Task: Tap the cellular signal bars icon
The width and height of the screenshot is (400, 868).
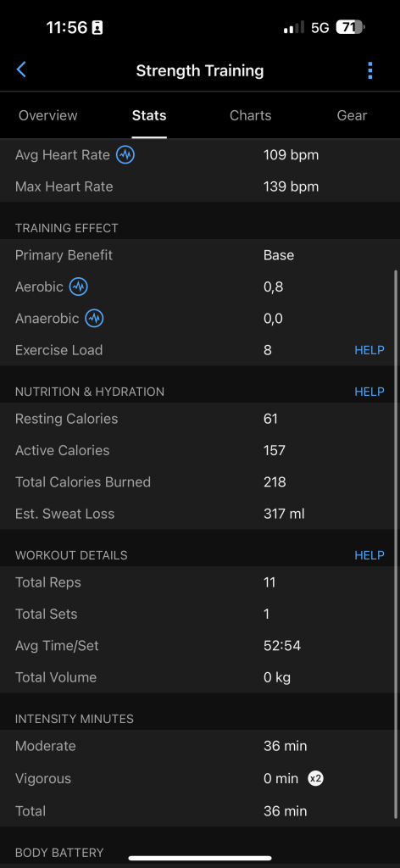Action: [x=294, y=28]
